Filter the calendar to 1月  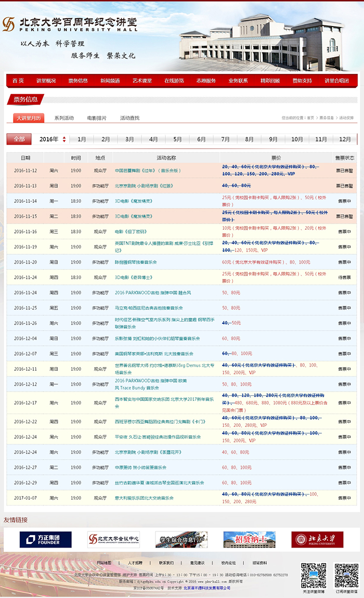[82, 139]
